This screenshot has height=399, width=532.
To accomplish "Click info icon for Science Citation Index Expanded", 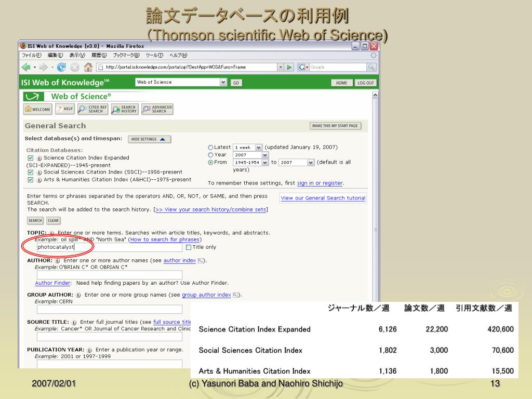I will pyautogui.click(x=39, y=158).
